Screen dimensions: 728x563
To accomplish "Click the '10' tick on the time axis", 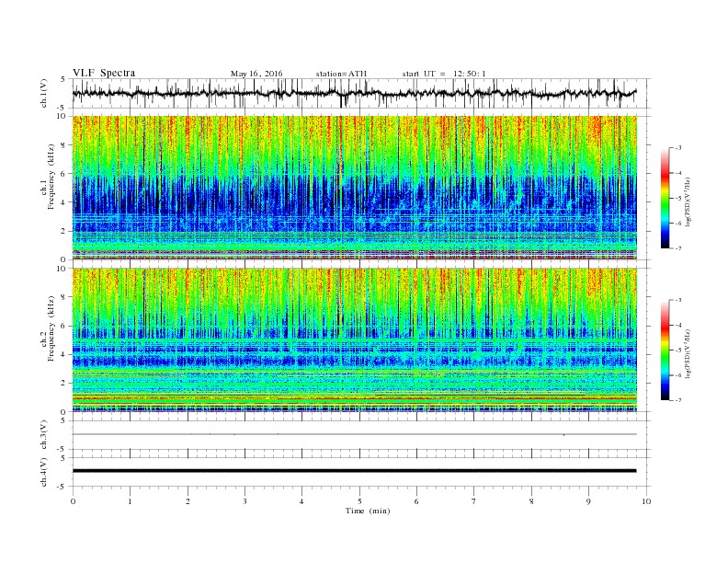I will tap(646, 501).
